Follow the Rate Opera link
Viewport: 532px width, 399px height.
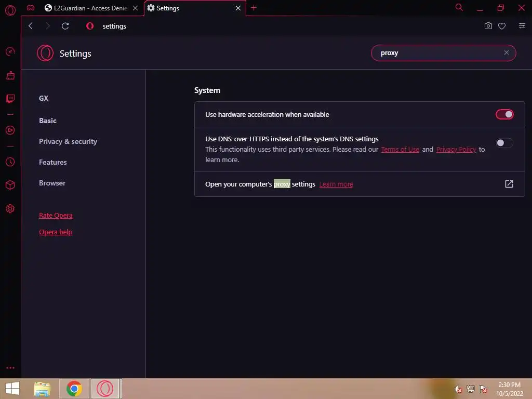tap(56, 216)
